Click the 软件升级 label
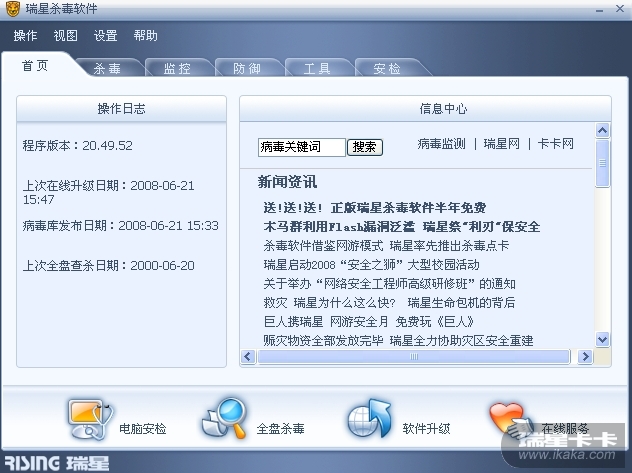The width and height of the screenshot is (632, 473). click(426, 429)
